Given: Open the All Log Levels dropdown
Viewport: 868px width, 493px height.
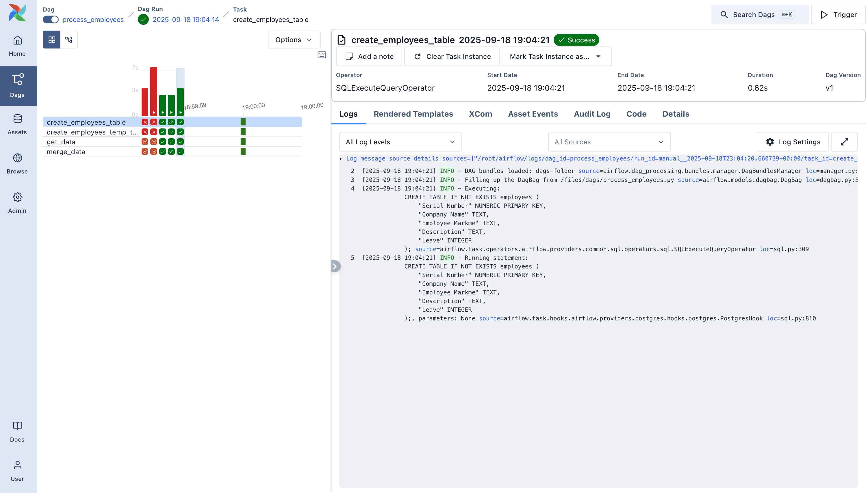Looking at the screenshot, I should click(400, 141).
